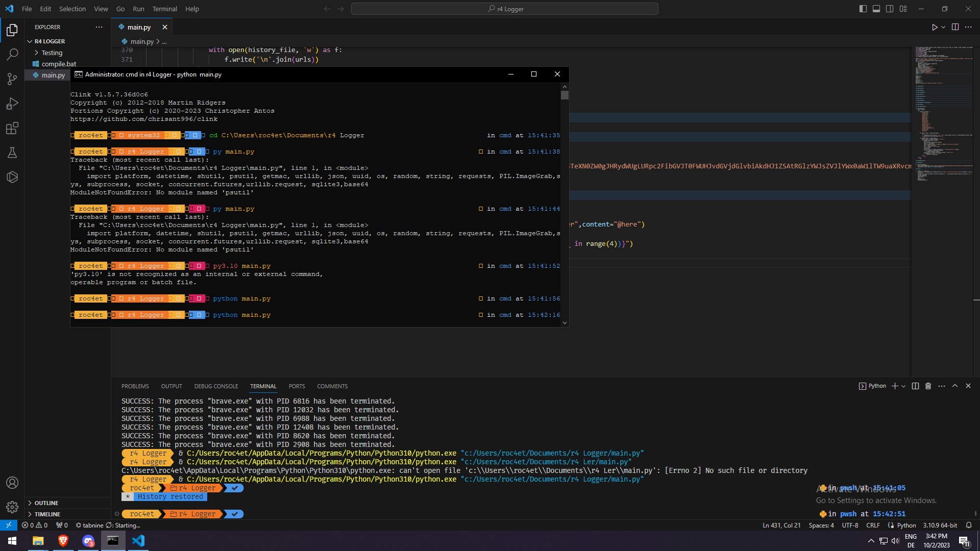
Task: Open the Selection menu
Action: pos(72,9)
